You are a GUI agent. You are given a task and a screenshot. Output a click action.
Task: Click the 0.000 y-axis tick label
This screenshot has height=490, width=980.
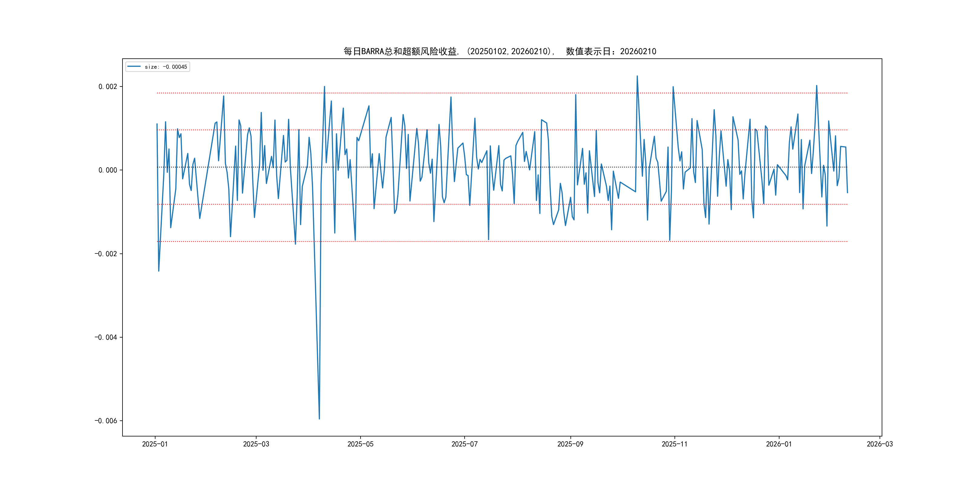click(108, 170)
